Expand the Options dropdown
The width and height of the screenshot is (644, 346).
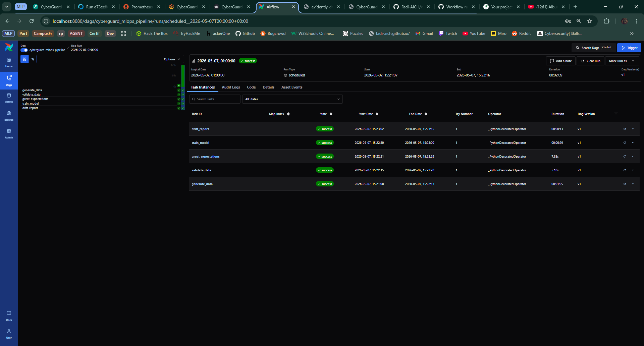click(172, 59)
